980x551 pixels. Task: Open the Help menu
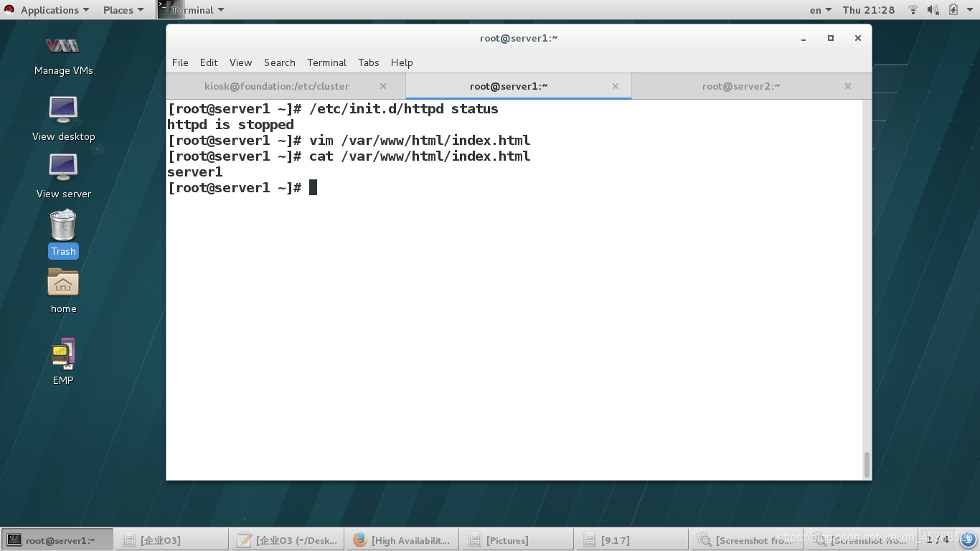coord(402,62)
